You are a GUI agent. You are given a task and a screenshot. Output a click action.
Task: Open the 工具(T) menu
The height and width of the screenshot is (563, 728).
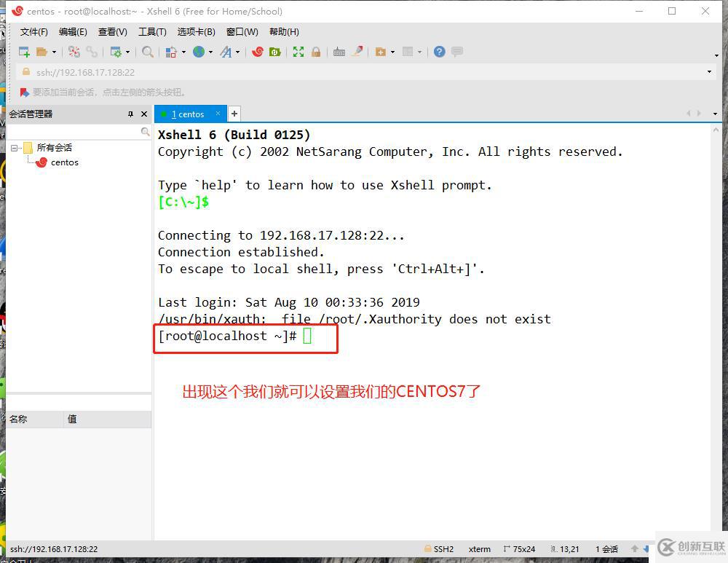pos(152,32)
